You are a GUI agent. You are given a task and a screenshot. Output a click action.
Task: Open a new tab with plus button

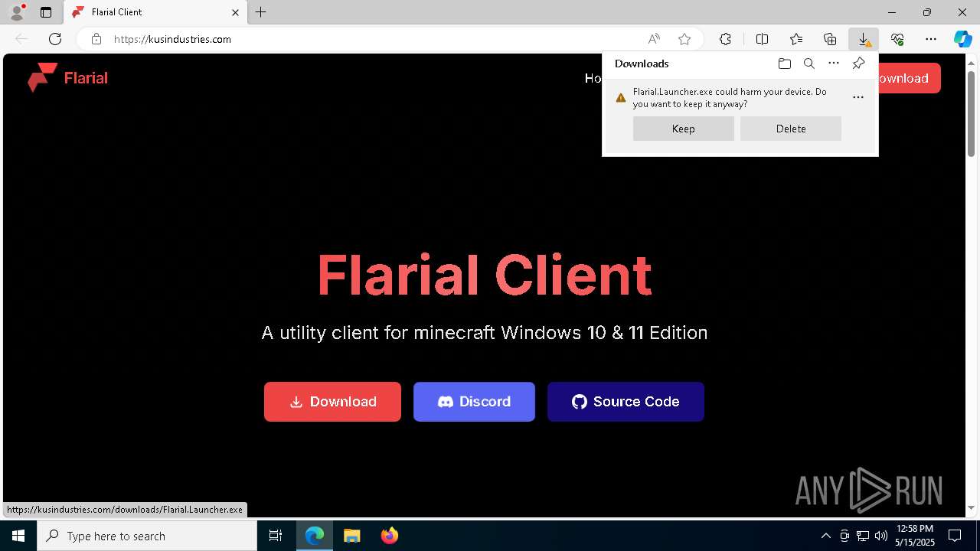tap(261, 12)
